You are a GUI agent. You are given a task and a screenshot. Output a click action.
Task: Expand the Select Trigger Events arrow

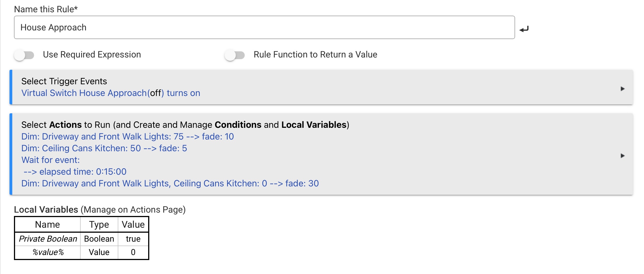pyautogui.click(x=623, y=89)
